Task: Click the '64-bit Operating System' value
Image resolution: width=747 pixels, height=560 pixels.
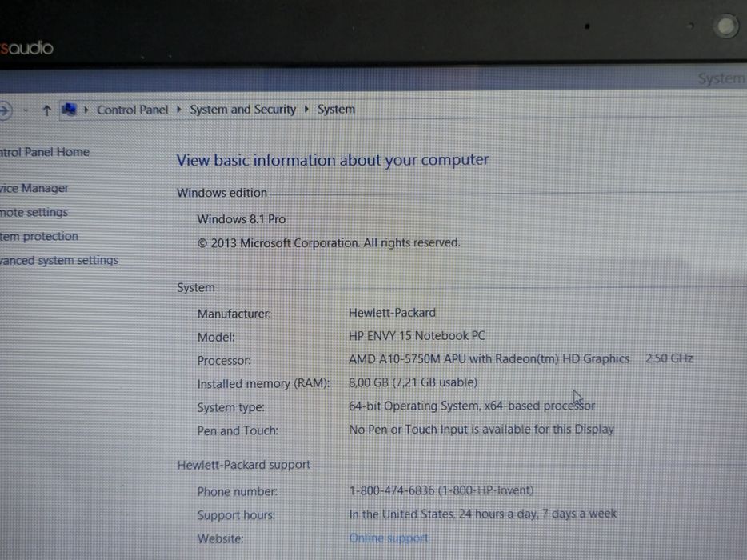Action: [472, 406]
